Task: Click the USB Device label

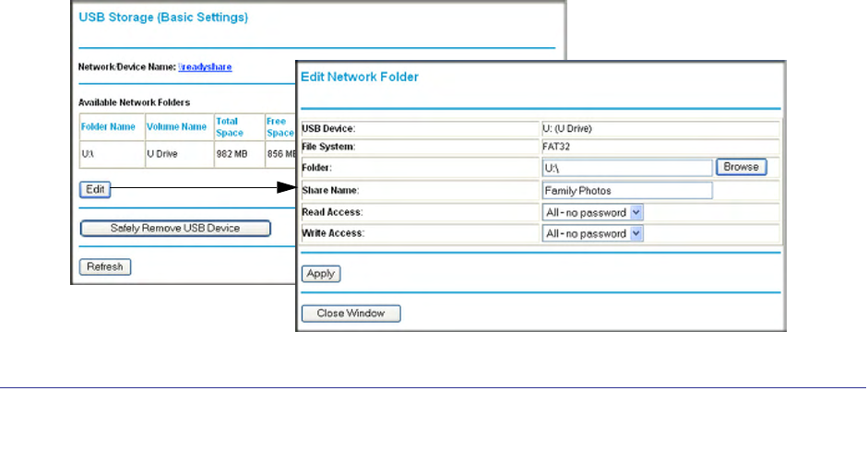Action: point(328,128)
